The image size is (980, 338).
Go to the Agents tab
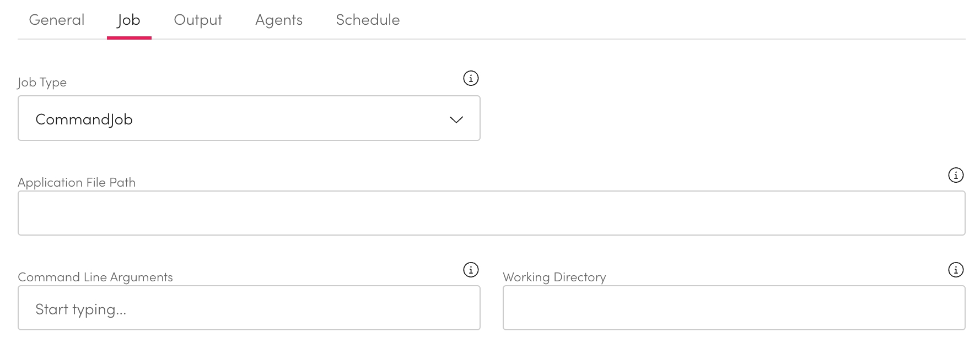click(279, 20)
